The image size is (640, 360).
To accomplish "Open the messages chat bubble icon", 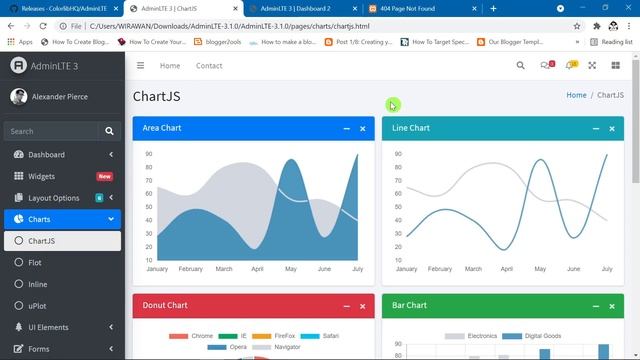I will pyautogui.click(x=547, y=65).
